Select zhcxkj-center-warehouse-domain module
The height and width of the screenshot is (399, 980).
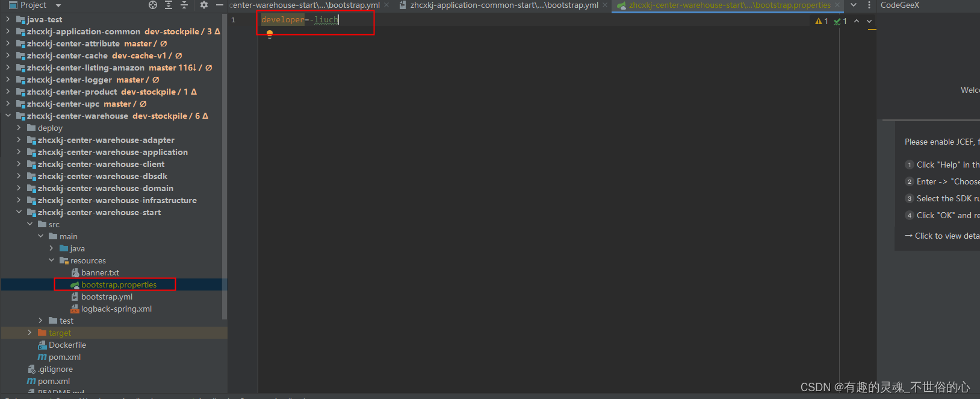click(x=105, y=188)
